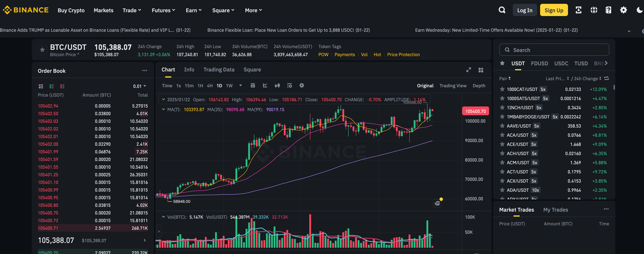Click the favorite star next to BTC/USDT

(x=42, y=49)
